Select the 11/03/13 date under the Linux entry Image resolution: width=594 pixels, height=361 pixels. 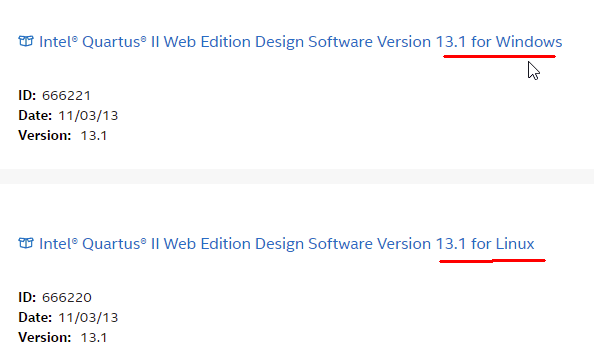pos(88,317)
